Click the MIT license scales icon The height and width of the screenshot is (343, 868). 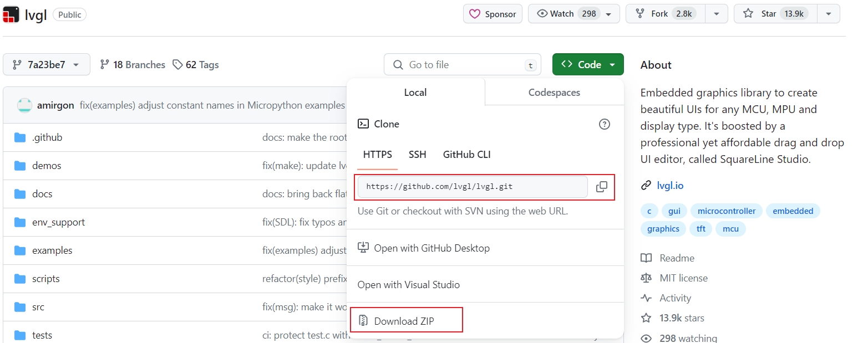(x=647, y=278)
